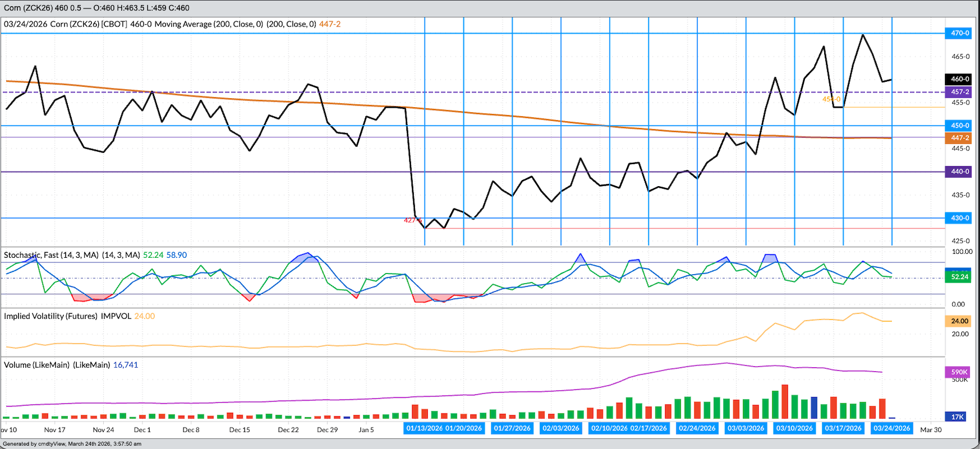Image resolution: width=980 pixels, height=449 pixels.
Task: Click the blue 450-0 price level tag
Action: (959, 125)
